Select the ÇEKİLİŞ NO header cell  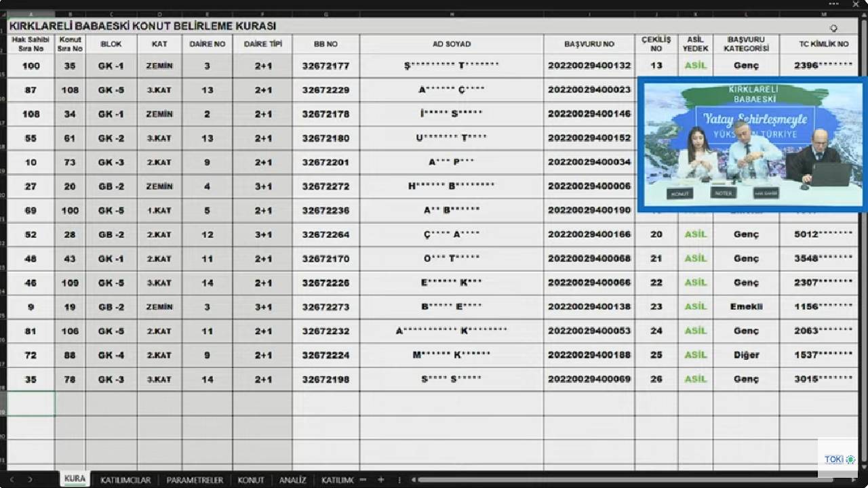[x=656, y=44]
